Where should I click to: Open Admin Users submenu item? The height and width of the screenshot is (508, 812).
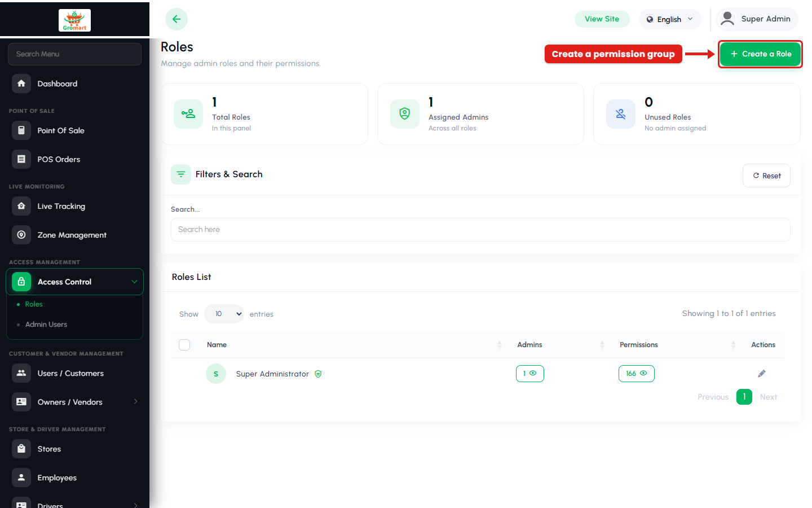46,325
